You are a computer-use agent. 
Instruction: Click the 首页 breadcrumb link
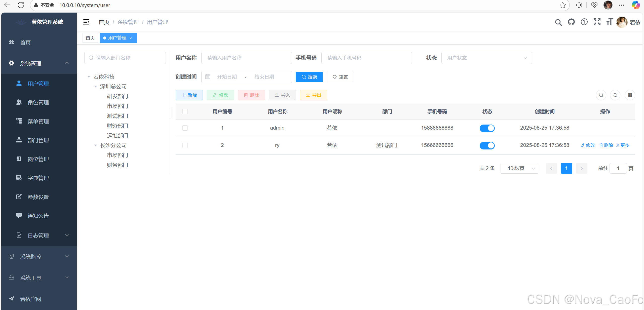(x=104, y=22)
